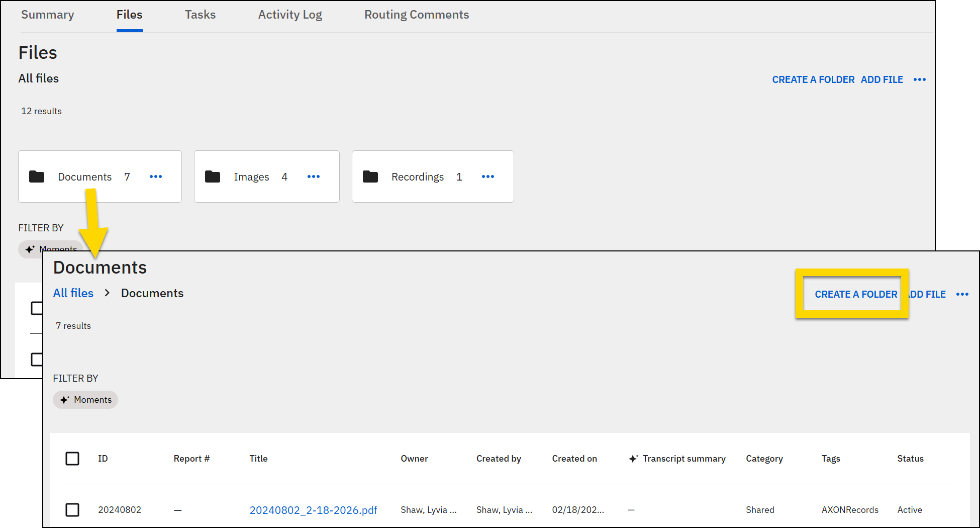Open more options for Recordings folder

488,177
